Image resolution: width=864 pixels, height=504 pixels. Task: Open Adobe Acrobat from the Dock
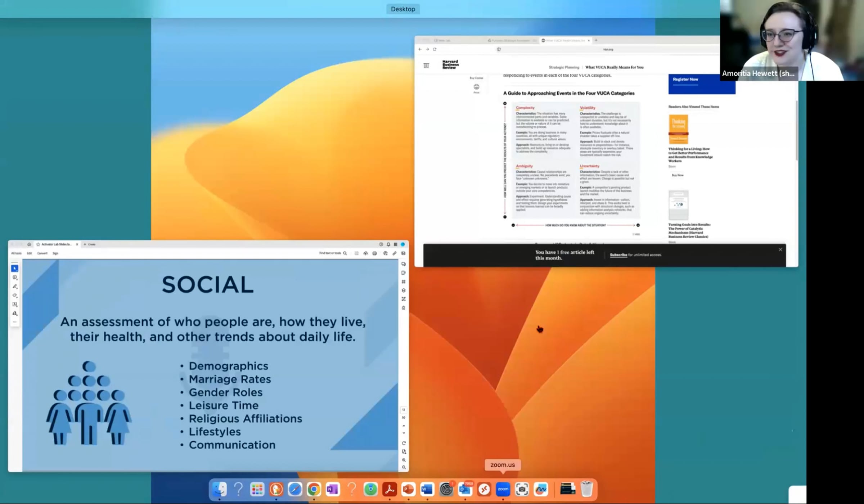coord(390,489)
